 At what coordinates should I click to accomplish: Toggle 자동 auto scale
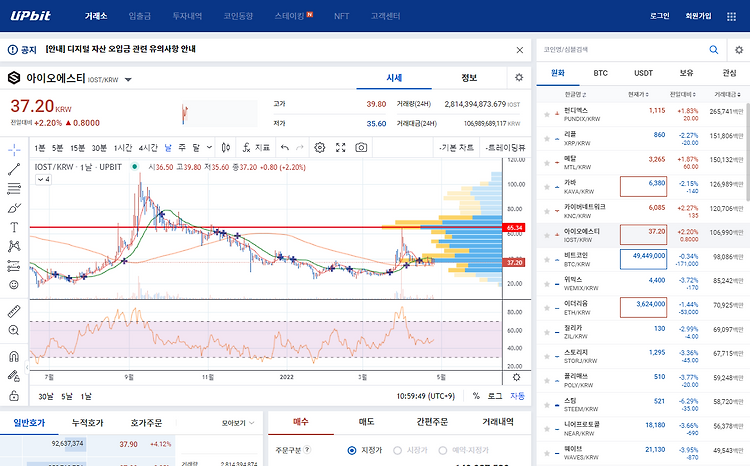click(x=517, y=396)
